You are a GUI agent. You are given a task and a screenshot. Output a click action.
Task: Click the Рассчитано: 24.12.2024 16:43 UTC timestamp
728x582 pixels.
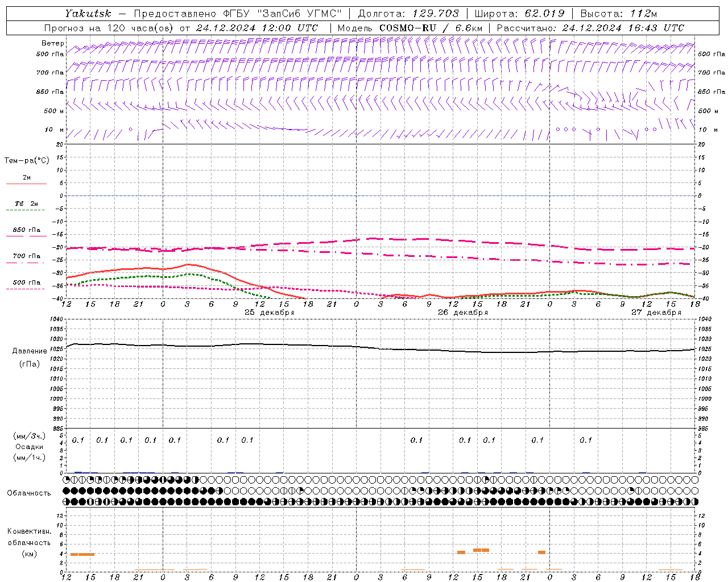pos(590,28)
